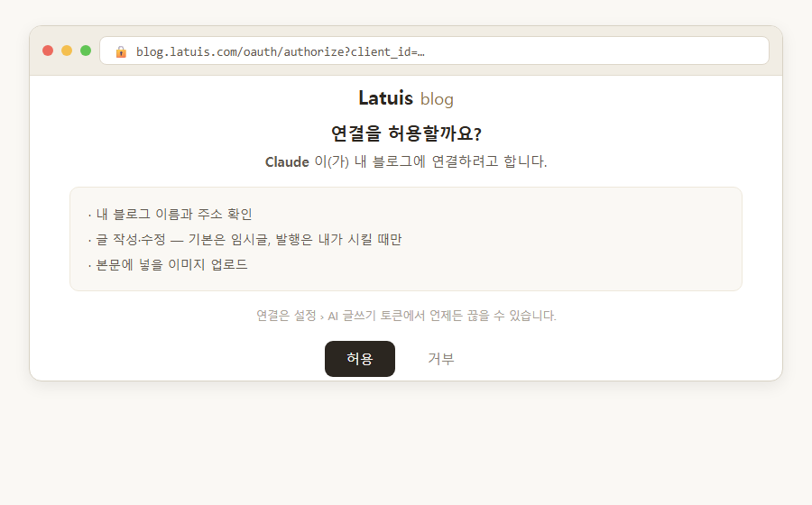Screen dimensions: 812x505
Task: Click the red close window dot
Action: [48, 50]
